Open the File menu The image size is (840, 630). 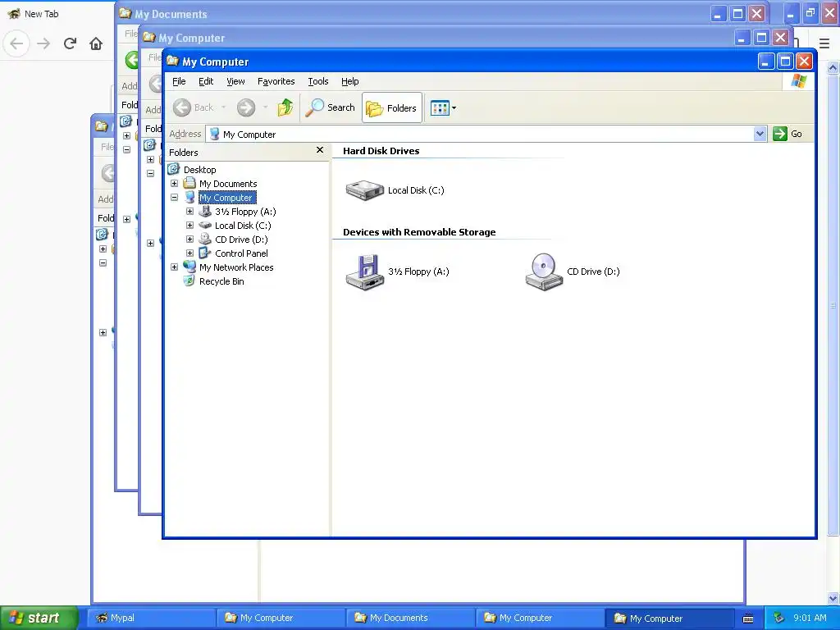179,81
